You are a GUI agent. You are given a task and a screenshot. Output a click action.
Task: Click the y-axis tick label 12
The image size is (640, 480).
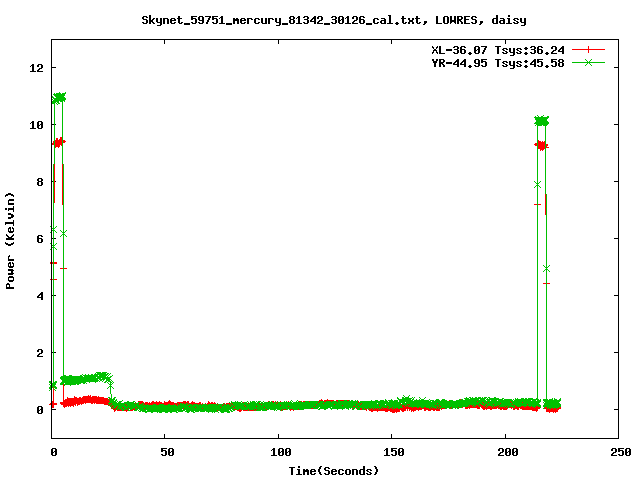click(x=36, y=68)
